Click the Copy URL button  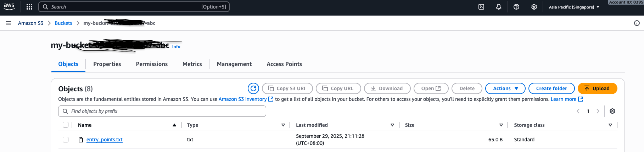pos(338,88)
